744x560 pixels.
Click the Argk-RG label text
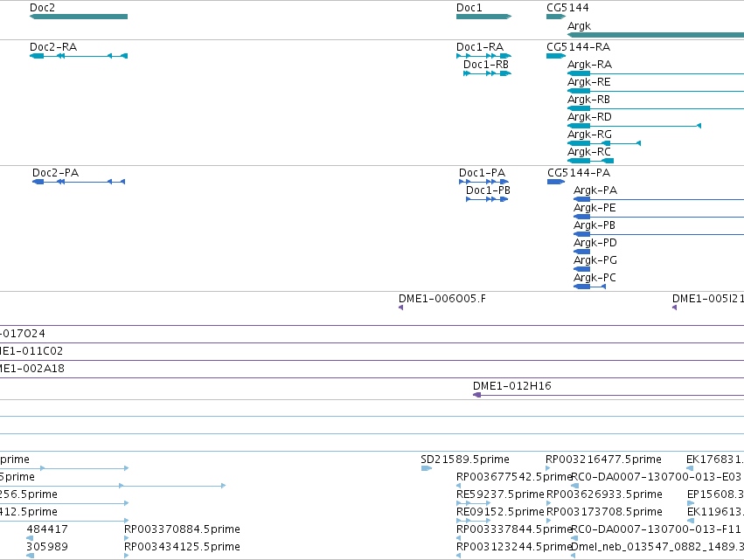(x=589, y=135)
